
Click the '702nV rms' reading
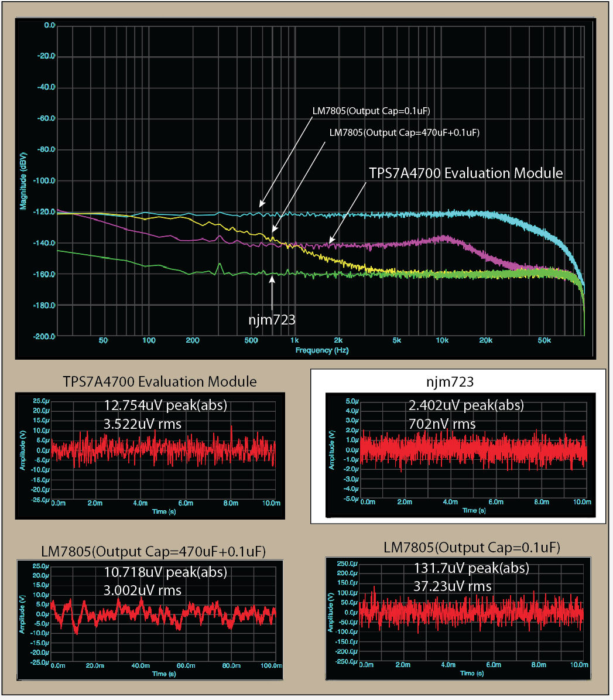[442, 424]
